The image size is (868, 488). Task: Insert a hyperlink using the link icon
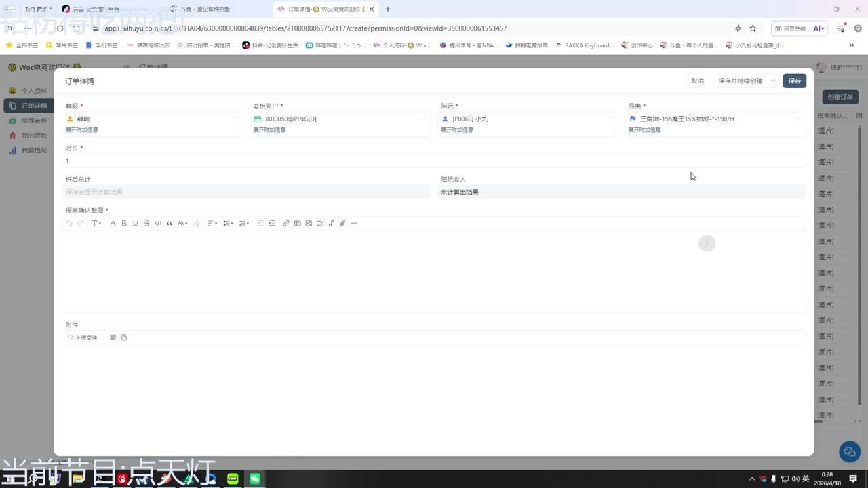click(286, 223)
